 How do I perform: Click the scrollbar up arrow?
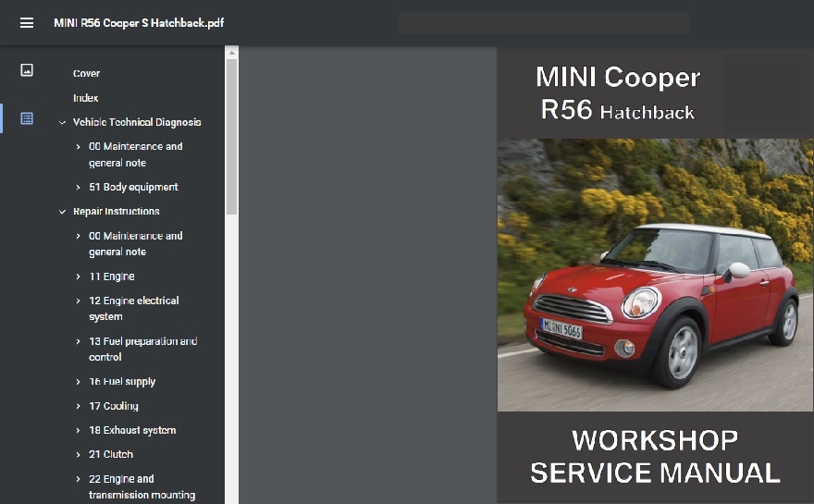[x=231, y=53]
